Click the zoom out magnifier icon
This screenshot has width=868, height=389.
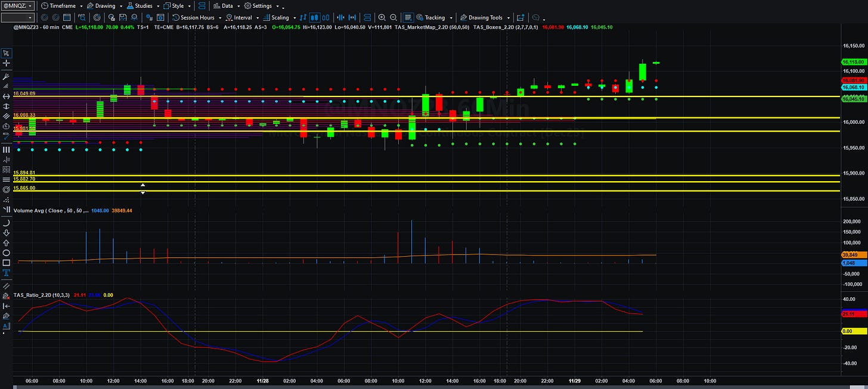(x=393, y=17)
